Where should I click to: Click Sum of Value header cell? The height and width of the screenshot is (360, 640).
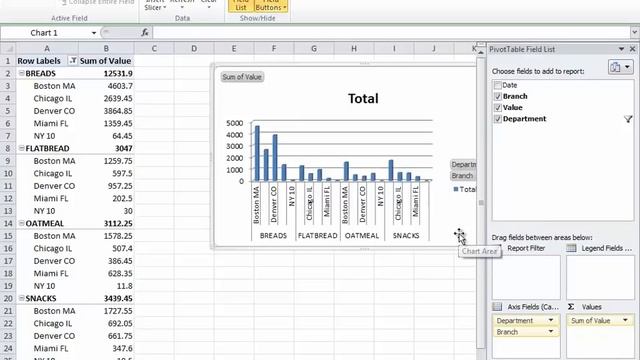click(x=106, y=61)
